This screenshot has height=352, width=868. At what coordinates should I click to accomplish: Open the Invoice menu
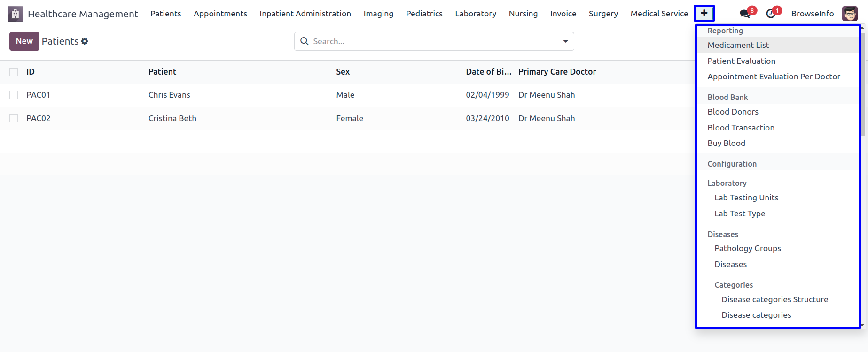[x=563, y=14]
